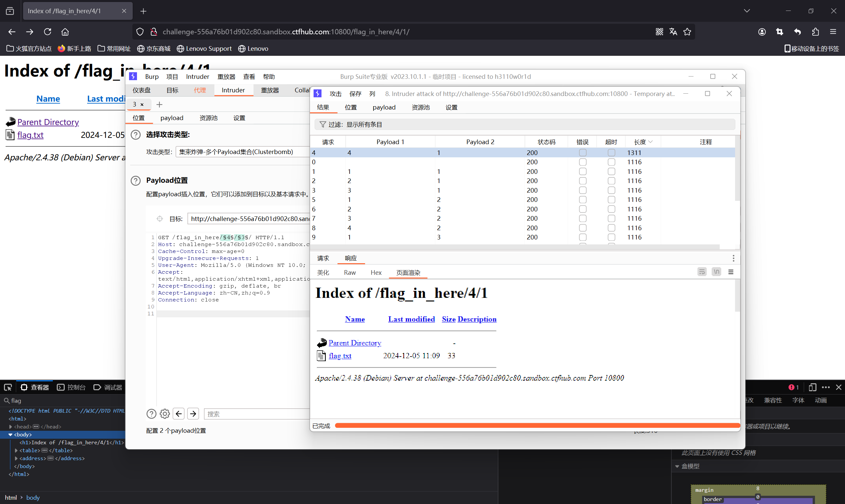Click the filter funnel icon in results
This screenshot has height=504, width=845.
(322, 124)
